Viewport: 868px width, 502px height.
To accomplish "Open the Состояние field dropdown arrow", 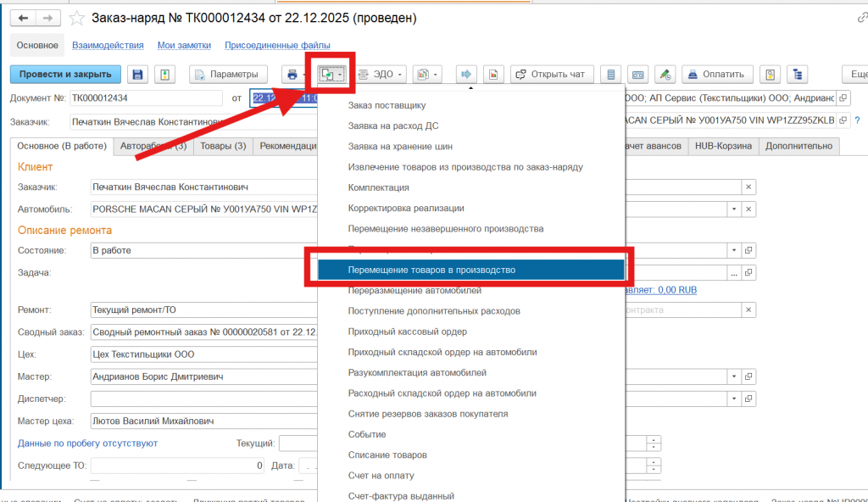I will [x=733, y=251].
